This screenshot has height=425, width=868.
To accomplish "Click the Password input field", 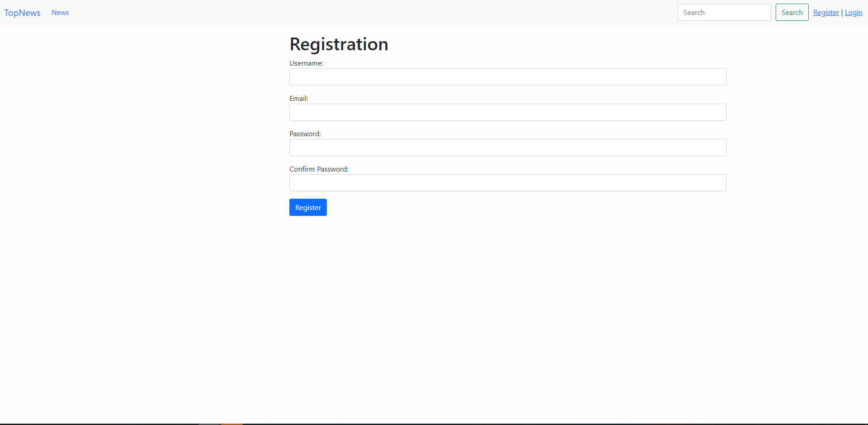I will pyautogui.click(x=507, y=148).
